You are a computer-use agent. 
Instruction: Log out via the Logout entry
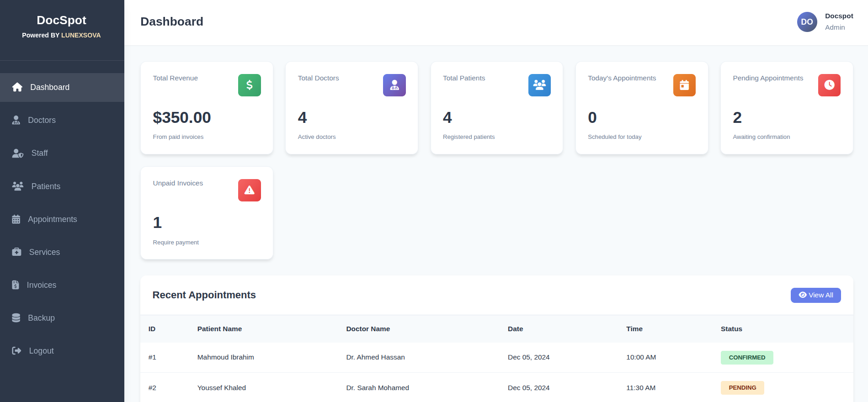click(x=62, y=351)
